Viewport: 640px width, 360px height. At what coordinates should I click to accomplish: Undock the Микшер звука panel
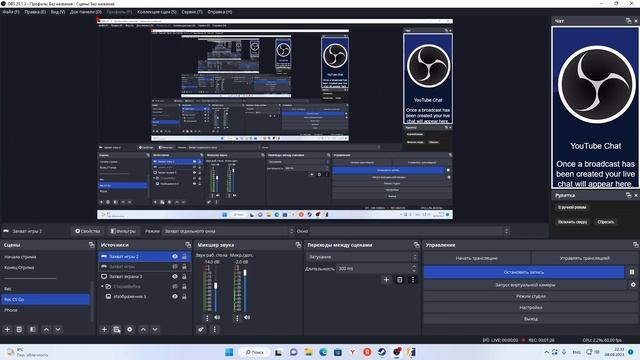pos(298,244)
